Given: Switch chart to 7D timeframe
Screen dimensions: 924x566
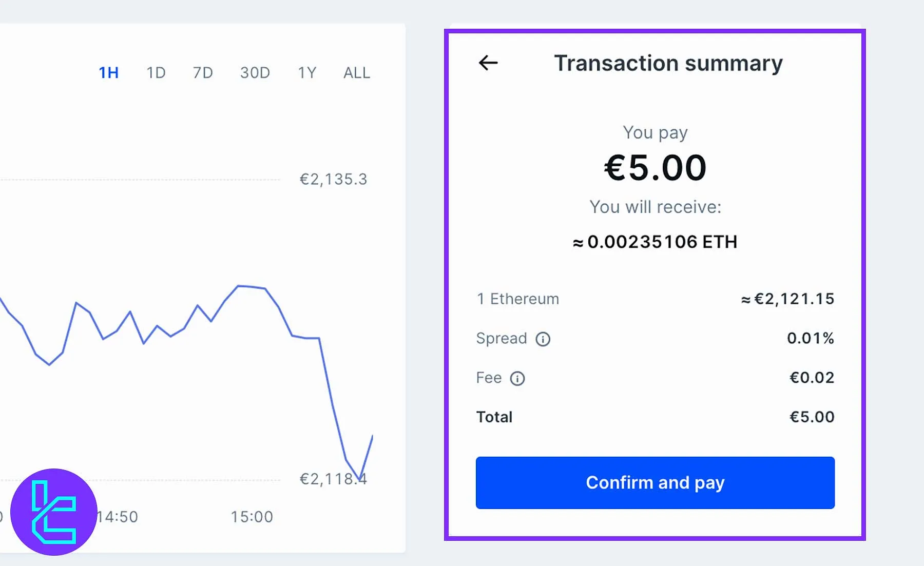Looking at the screenshot, I should pos(203,73).
